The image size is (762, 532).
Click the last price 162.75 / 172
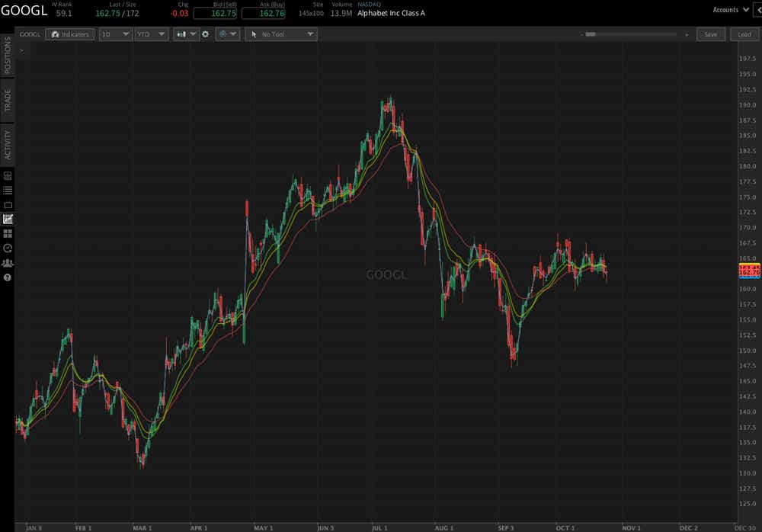tap(117, 13)
